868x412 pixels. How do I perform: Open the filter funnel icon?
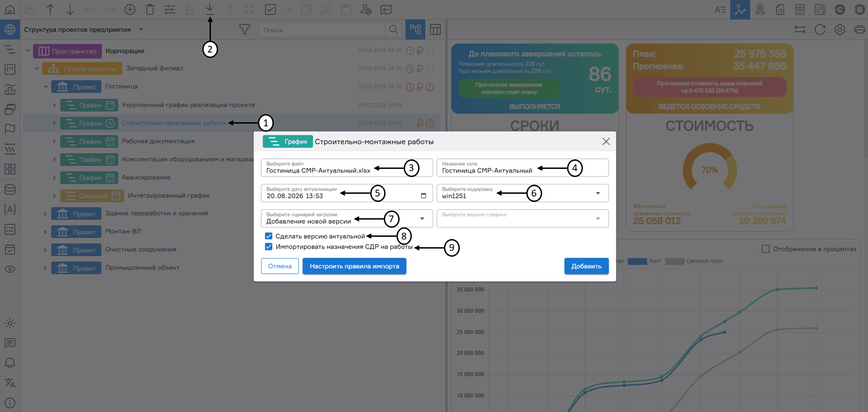point(244,29)
